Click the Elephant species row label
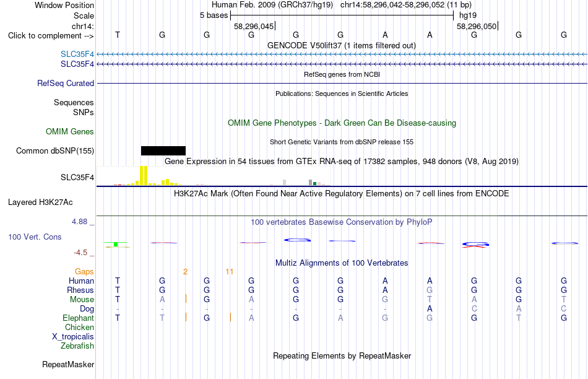The width and height of the screenshot is (588, 379). click(79, 318)
